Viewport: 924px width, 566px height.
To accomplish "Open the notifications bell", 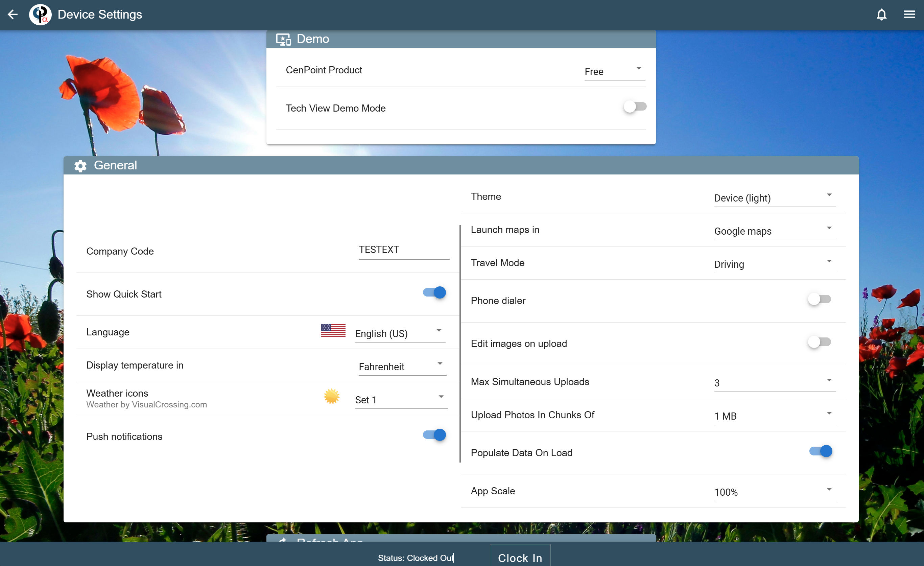I will (x=881, y=15).
